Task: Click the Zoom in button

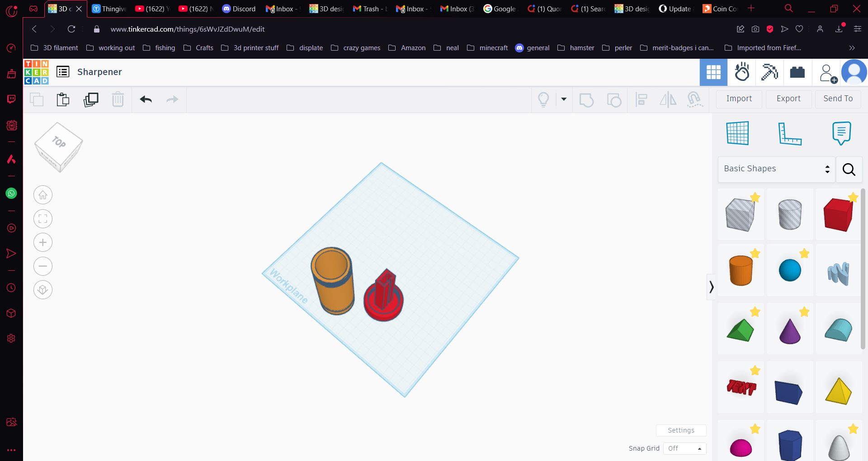Action: (x=43, y=242)
